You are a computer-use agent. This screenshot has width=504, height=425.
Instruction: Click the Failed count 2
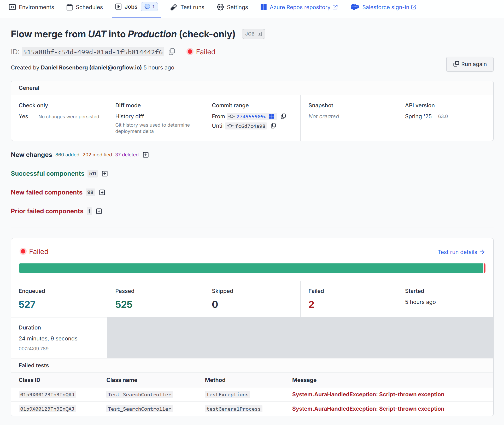click(x=311, y=304)
